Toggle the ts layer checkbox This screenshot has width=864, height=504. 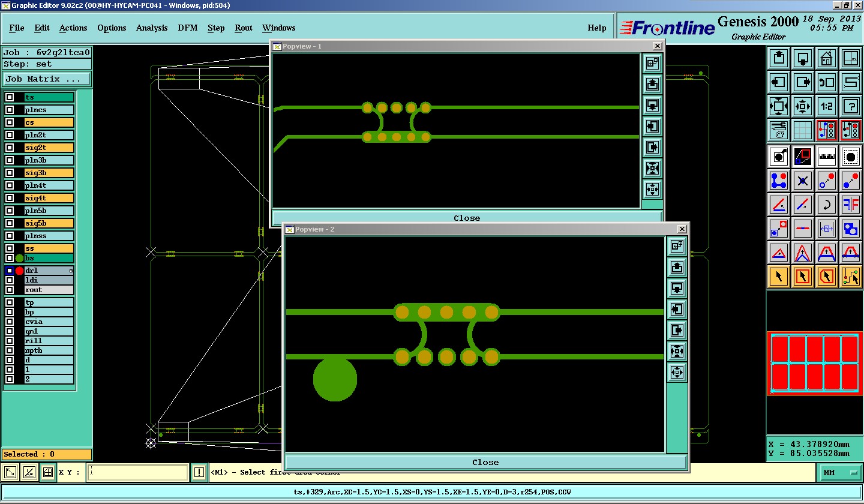point(10,97)
